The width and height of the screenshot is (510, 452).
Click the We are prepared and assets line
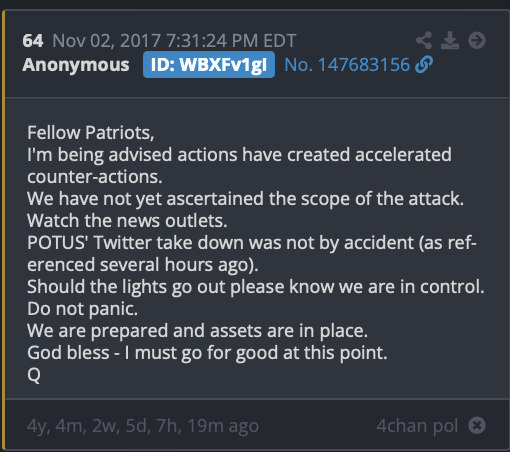(x=198, y=331)
